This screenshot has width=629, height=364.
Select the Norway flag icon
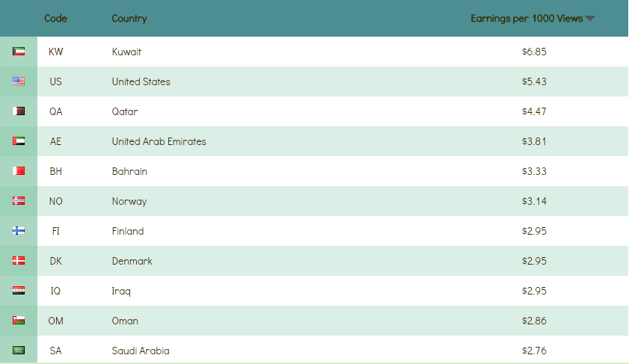(x=19, y=201)
